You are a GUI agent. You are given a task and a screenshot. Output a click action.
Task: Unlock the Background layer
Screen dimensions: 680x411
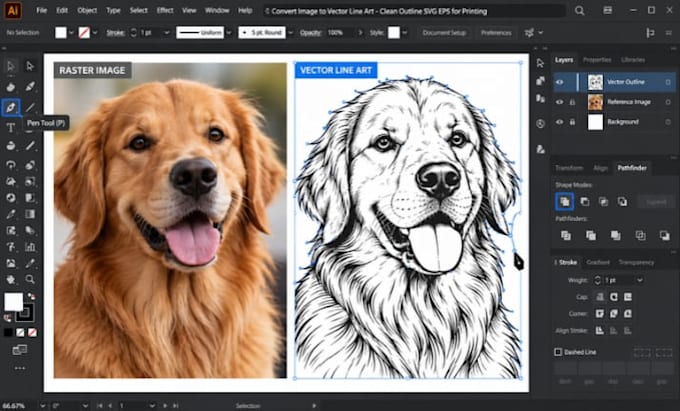[572, 122]
